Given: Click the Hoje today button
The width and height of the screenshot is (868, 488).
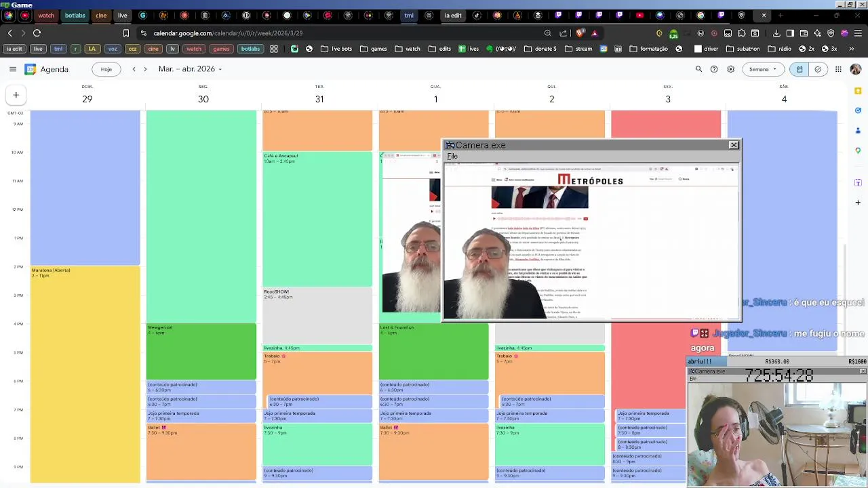Looking at the screenshot, I should [106, 69].
